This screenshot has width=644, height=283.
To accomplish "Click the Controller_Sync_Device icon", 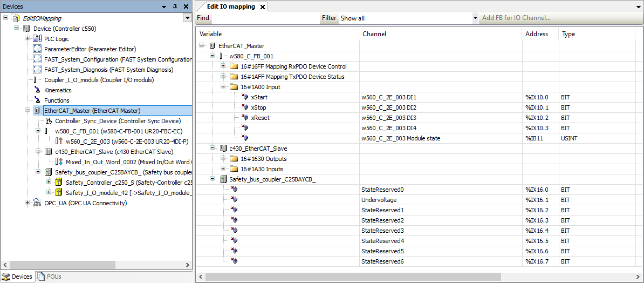I will pyautogui.click(x=49, y=121).
